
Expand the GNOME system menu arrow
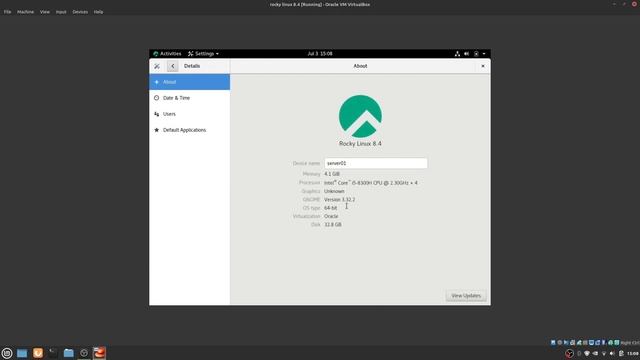pos(484,53)
